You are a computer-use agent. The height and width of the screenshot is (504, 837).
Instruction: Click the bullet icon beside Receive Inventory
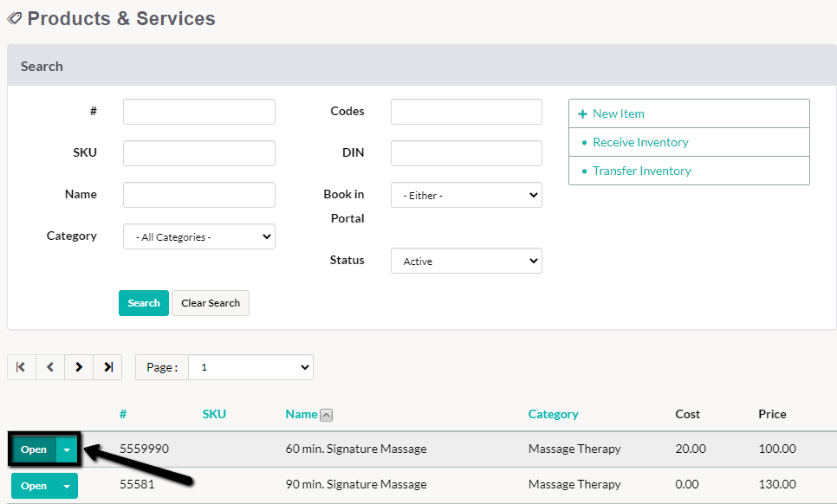582,142
